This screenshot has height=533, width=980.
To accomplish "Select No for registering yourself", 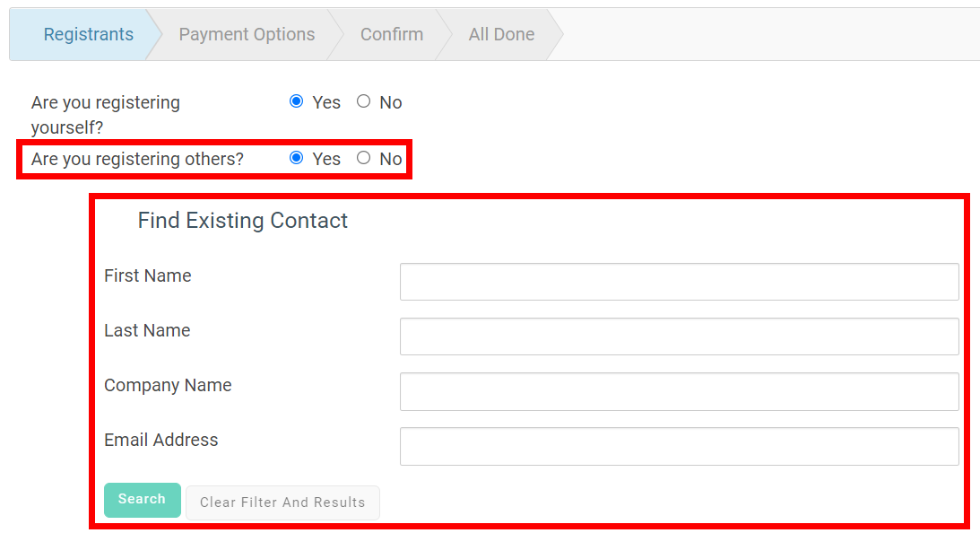I will 363,101.
